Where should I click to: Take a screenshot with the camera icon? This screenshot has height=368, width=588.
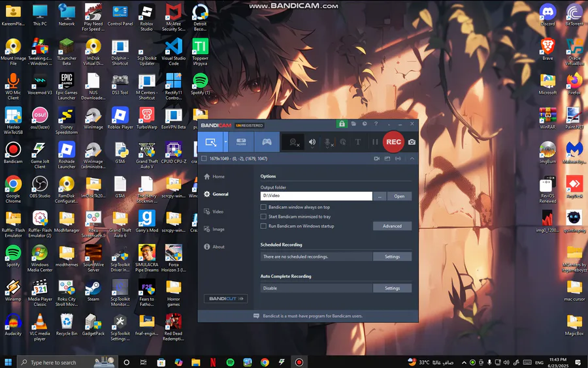412,142
